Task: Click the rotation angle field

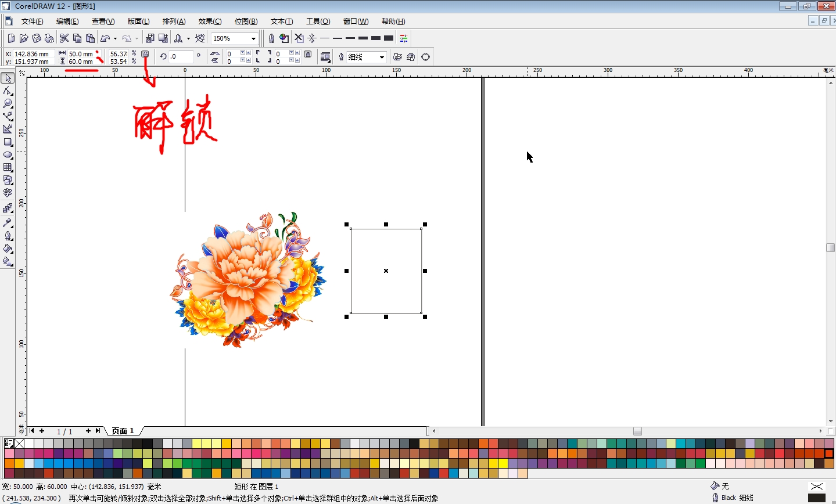Action: point(181,57)
